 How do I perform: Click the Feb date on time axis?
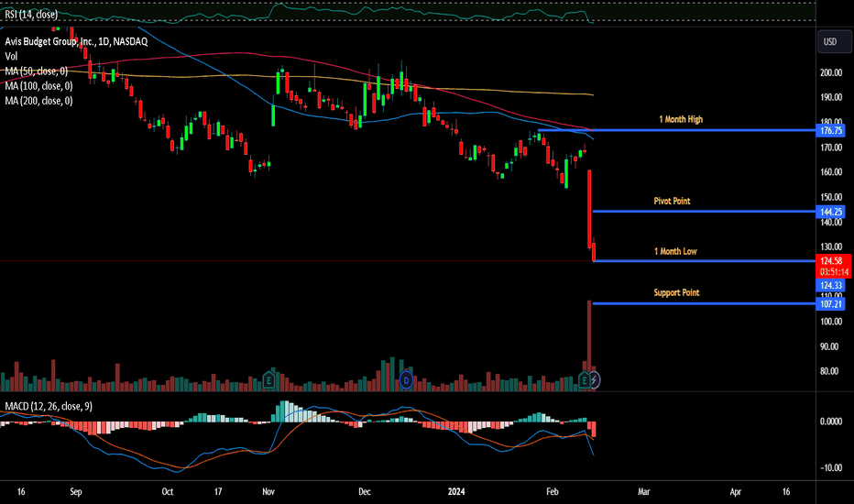tap(553, 491)
